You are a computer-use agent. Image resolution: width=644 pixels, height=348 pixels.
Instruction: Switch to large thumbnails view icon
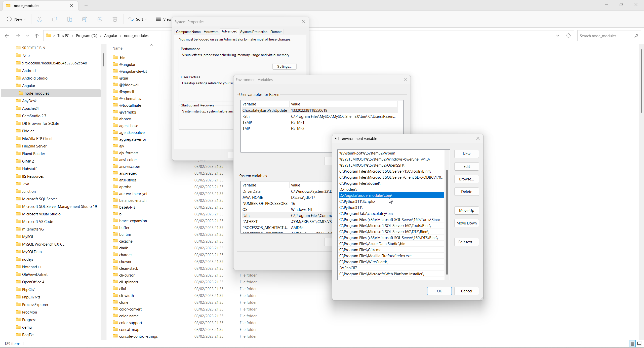(x=639, y=343)
